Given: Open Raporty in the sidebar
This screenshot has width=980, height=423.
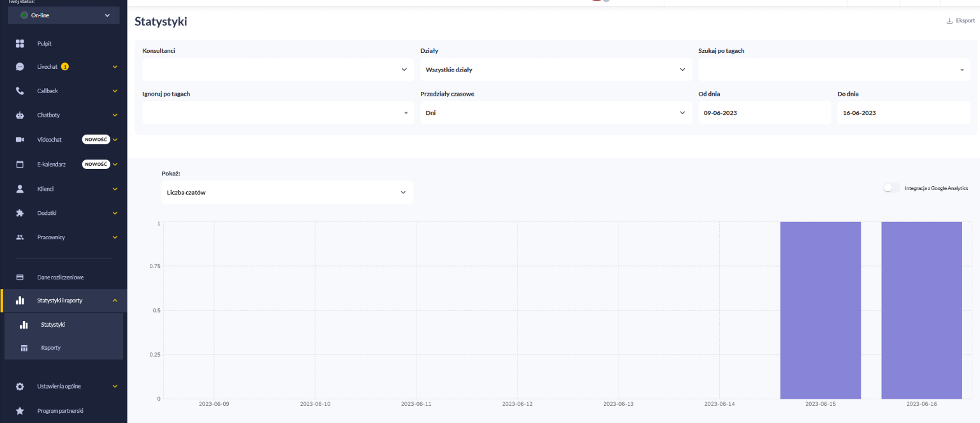Looking at the screenshot, I should (x=51, y=348).
